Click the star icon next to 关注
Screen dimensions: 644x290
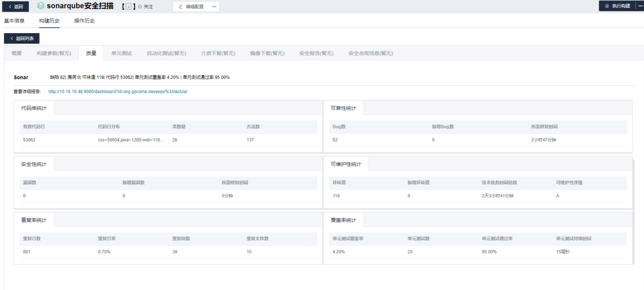pyautogui.click(x=140, y=6)
